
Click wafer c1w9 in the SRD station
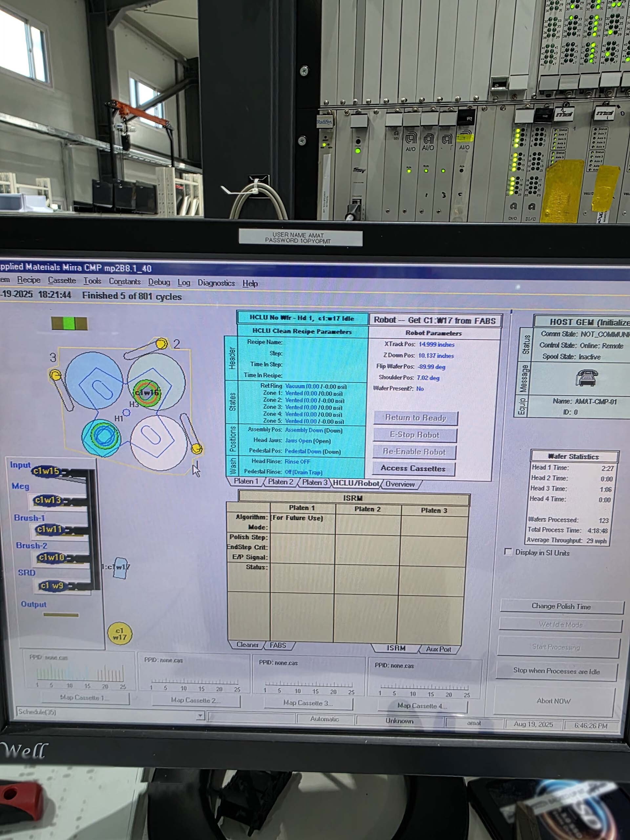(x=52, y=585)
